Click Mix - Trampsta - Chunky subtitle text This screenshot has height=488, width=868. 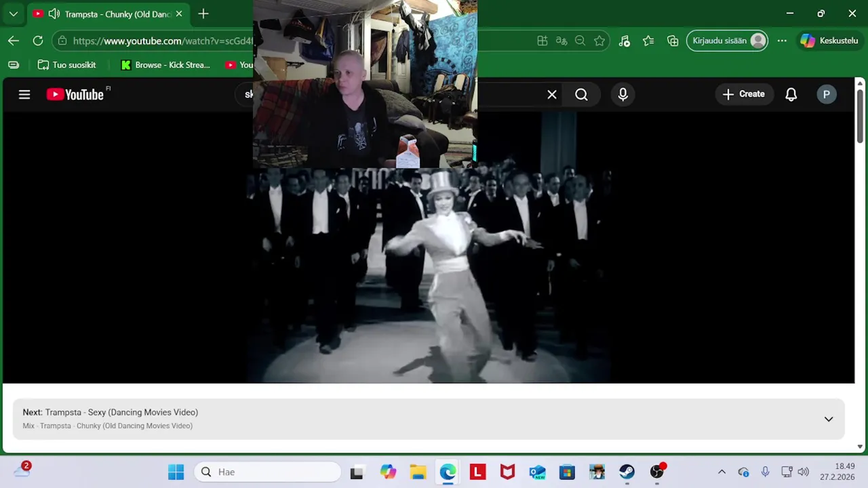[107, 426]
